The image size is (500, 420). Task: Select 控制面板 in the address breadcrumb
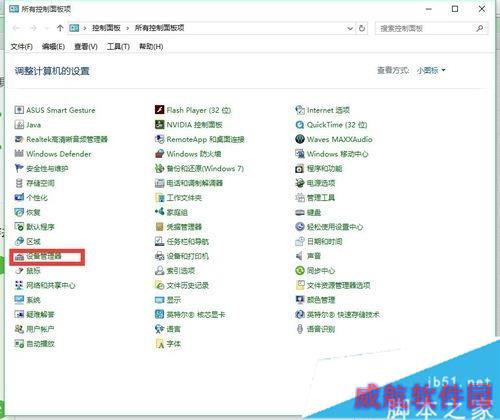(106, 28)
